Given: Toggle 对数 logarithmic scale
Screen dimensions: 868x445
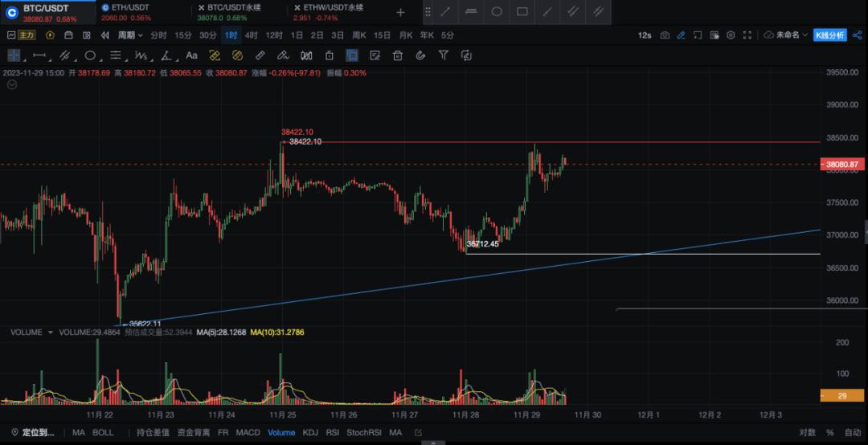Looking at the screenshot, I should pos(808,433).
